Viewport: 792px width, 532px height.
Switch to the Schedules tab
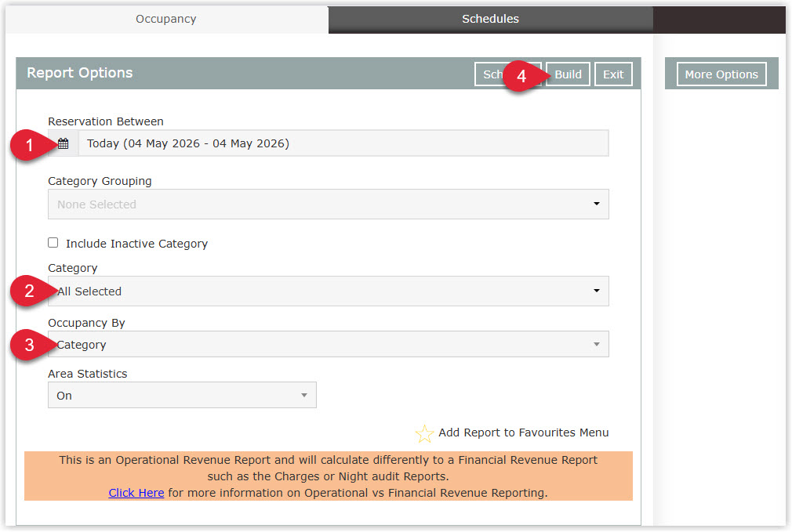490,19
